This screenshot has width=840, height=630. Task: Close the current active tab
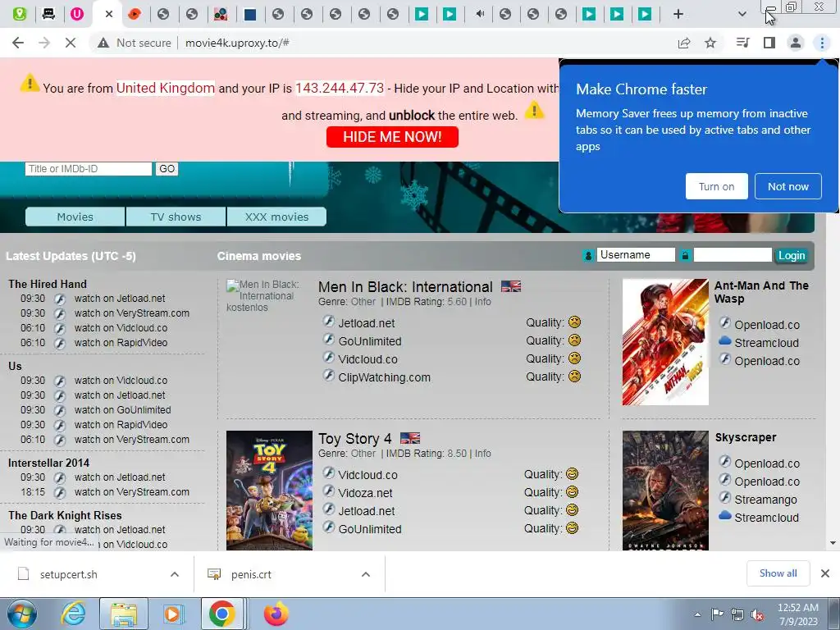[109, 14]
